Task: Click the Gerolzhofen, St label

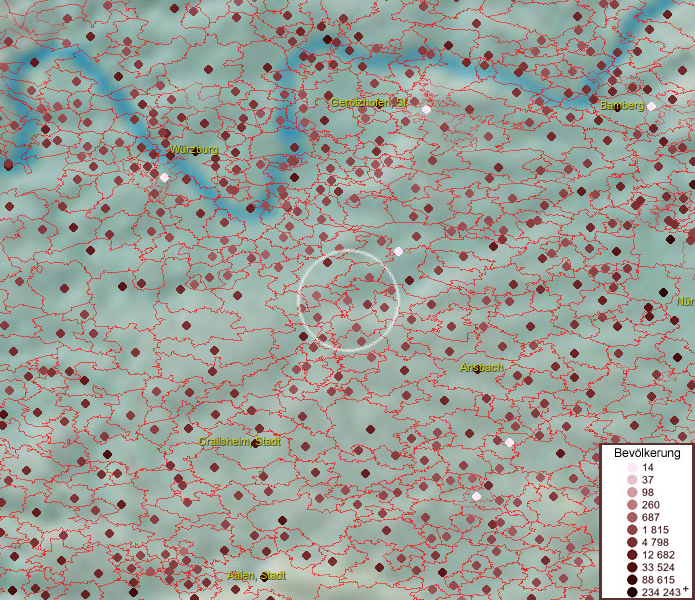Action: coord(369,102)
